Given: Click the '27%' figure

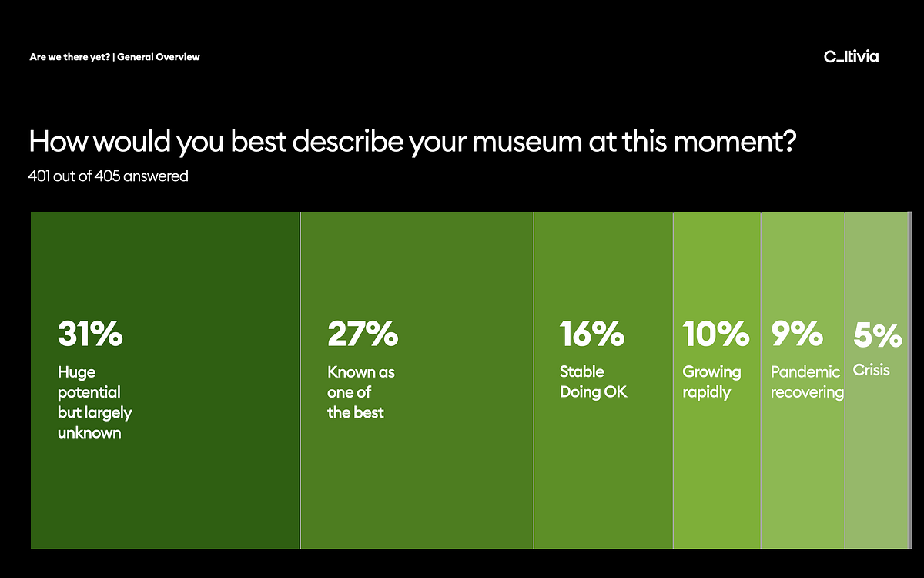Looking at the screenshot, I should point(363,334).
